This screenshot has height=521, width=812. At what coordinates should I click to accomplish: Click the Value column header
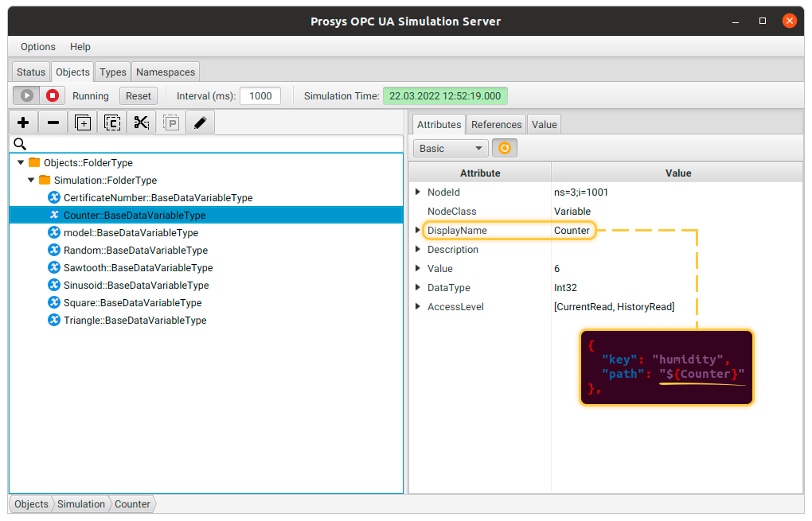tap(678, 173)
